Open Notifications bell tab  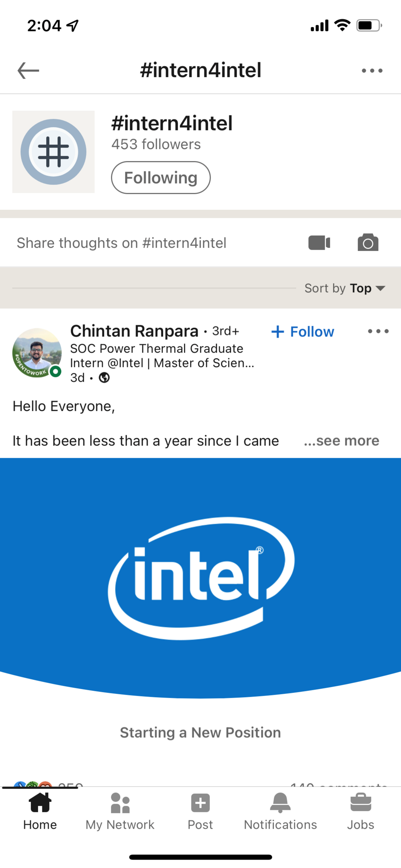[280, 811]
